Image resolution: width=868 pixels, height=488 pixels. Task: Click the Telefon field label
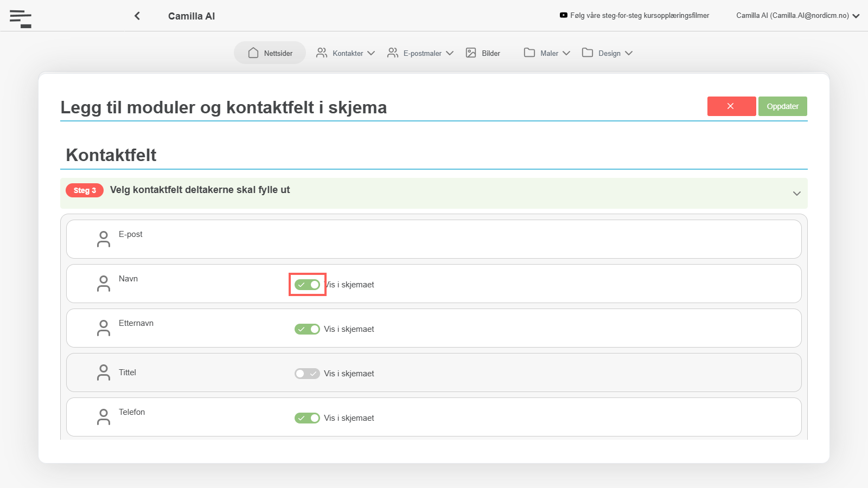click(132, 412)
